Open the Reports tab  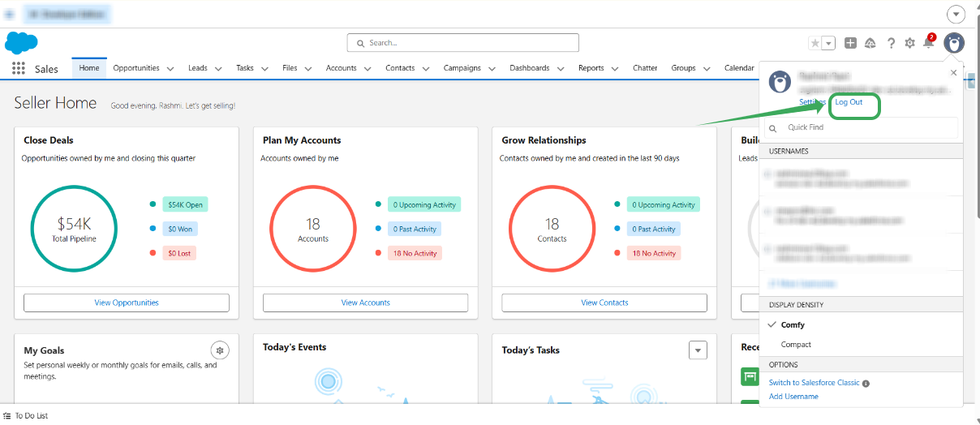(591, 68)
